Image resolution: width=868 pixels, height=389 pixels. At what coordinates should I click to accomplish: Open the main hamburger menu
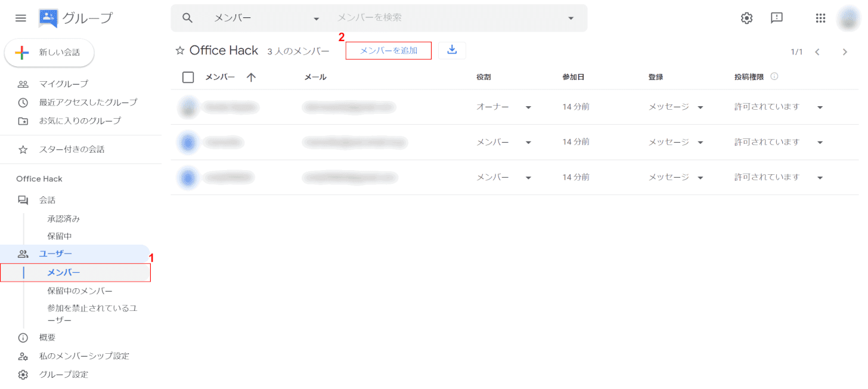21,18
